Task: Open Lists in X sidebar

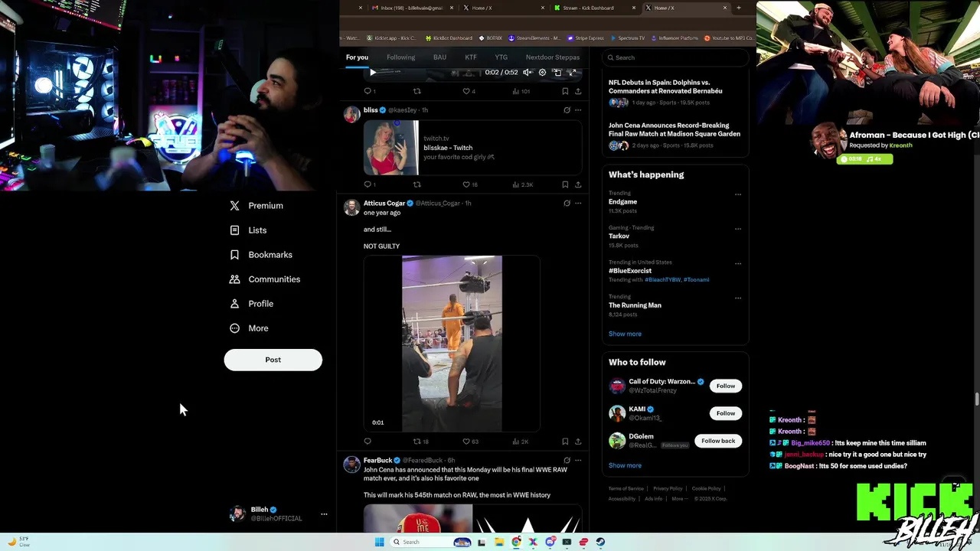Action: click(x=248, y=230)
